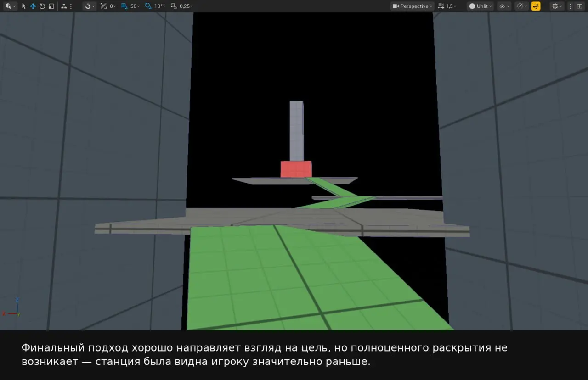Open the modes dropdown at toolbar start

click(x=10, y=6)
